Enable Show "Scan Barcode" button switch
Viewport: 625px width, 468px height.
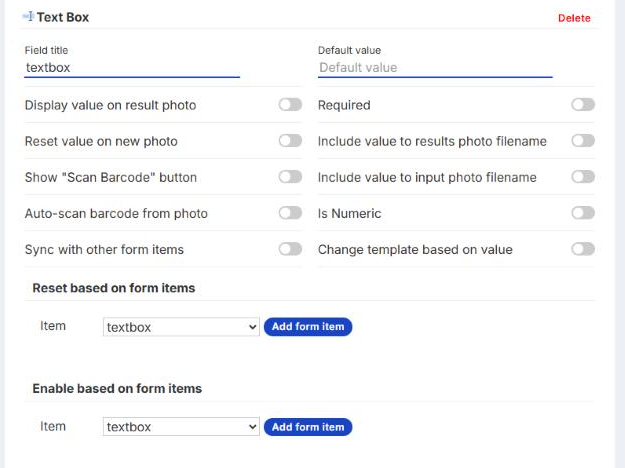coord(290,177)
